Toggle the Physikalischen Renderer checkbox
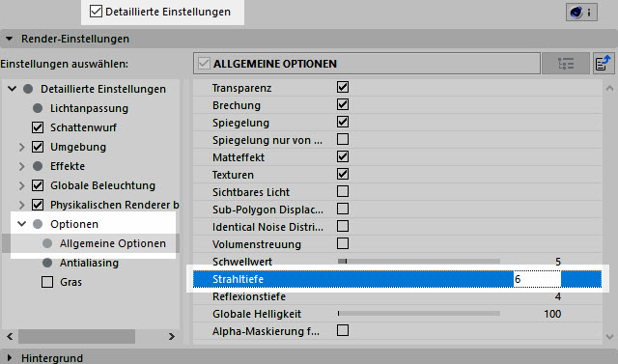Screen dimensions: 618x364 (x=38, y=205)
